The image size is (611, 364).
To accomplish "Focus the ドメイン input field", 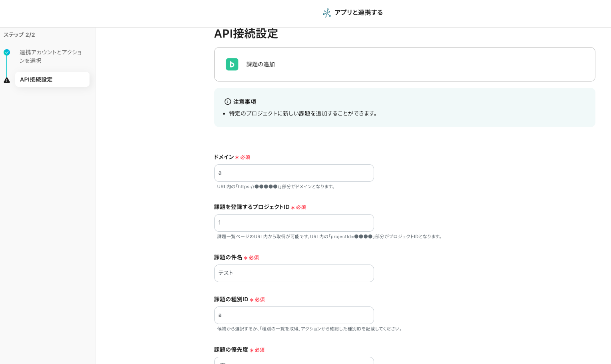I will click(294, 173).
